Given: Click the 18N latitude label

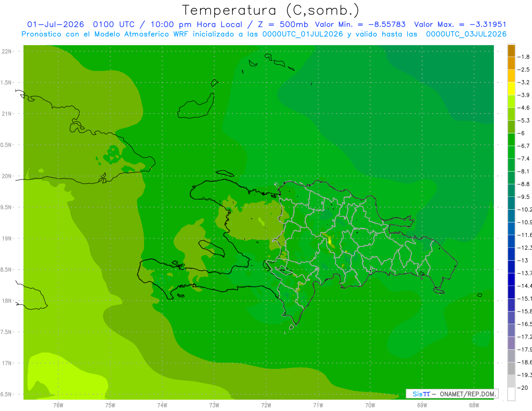Looking at the screenshot, I should coord(7,301).
